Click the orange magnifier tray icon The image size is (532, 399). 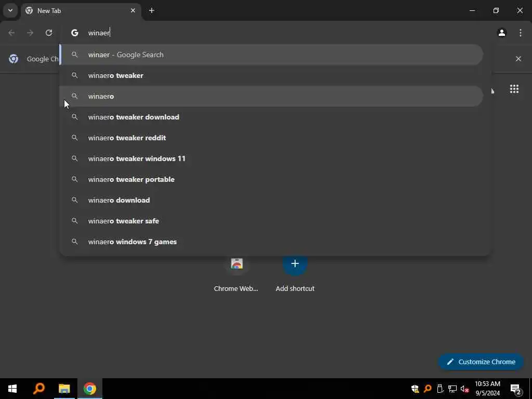coord(428,389)
